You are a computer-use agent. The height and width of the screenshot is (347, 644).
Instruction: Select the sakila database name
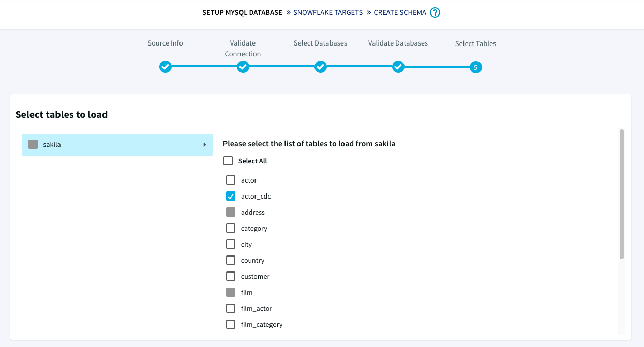pyautogui.click(x=52, y=144)
